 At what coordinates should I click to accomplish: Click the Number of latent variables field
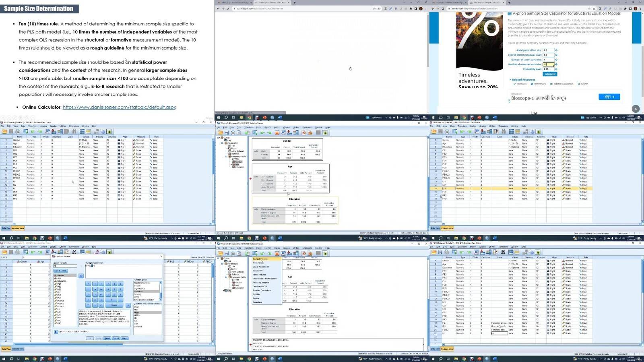pos(549,60)
